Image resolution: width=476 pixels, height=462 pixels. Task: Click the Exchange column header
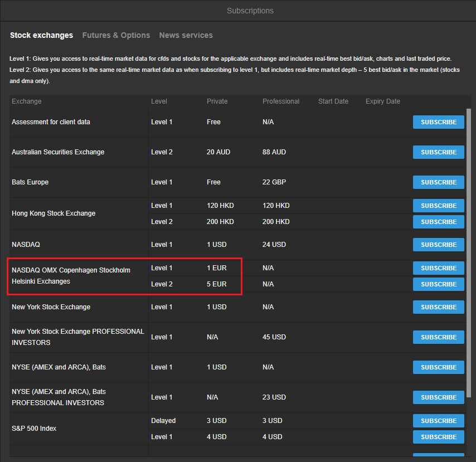pos(27,101)
